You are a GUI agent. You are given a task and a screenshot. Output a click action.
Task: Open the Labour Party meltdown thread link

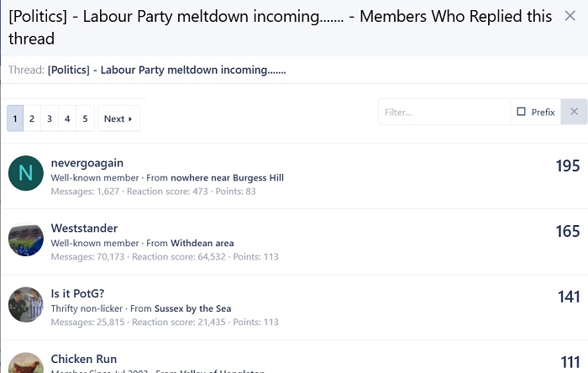[x=167, y=70]
